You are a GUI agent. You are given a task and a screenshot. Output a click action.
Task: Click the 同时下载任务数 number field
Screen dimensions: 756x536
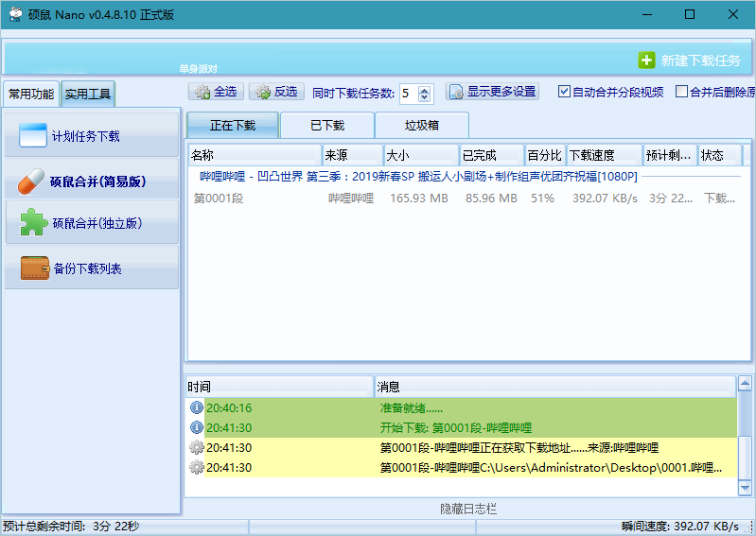click(408, 94)
